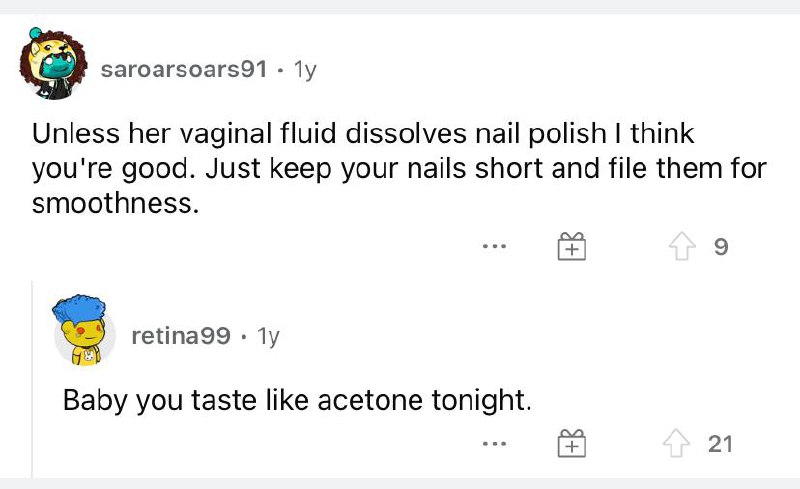Click the word 'acetone' in the reply

[371, 400]
